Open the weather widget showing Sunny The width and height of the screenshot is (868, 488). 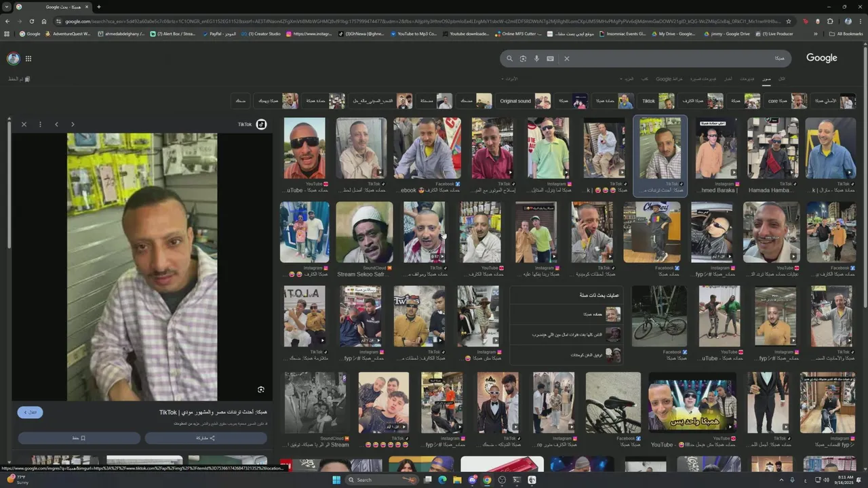point(19,480)
